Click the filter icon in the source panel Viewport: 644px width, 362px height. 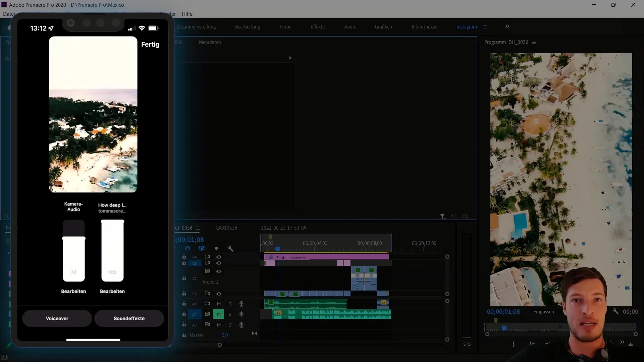442,217
